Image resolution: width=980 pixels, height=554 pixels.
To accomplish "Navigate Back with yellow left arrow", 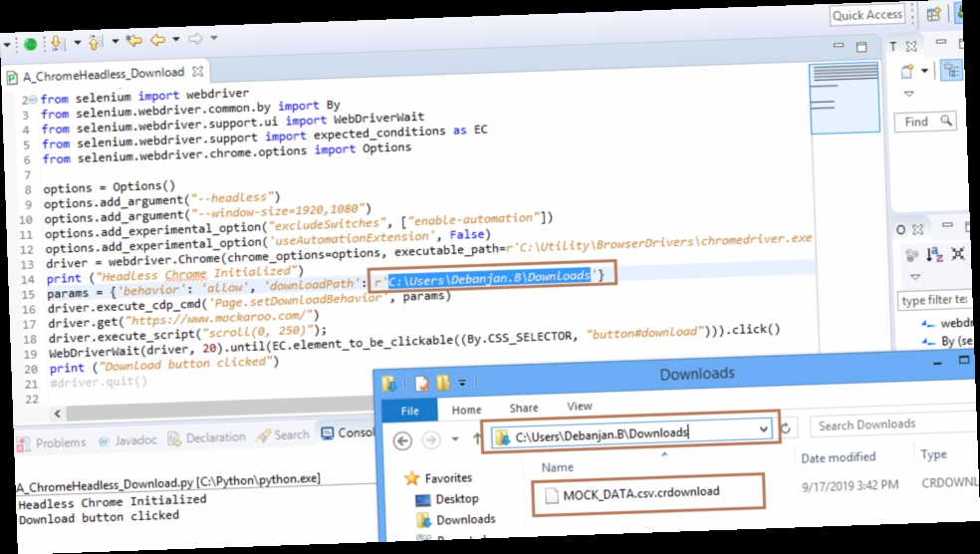I will (x=157, y=40).
